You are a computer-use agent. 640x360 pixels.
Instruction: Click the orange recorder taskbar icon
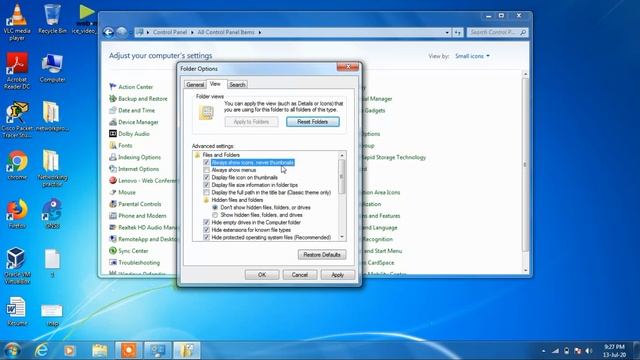[x=129, y=350]
